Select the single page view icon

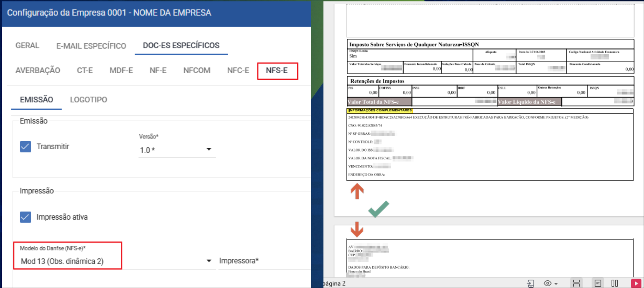598,283
